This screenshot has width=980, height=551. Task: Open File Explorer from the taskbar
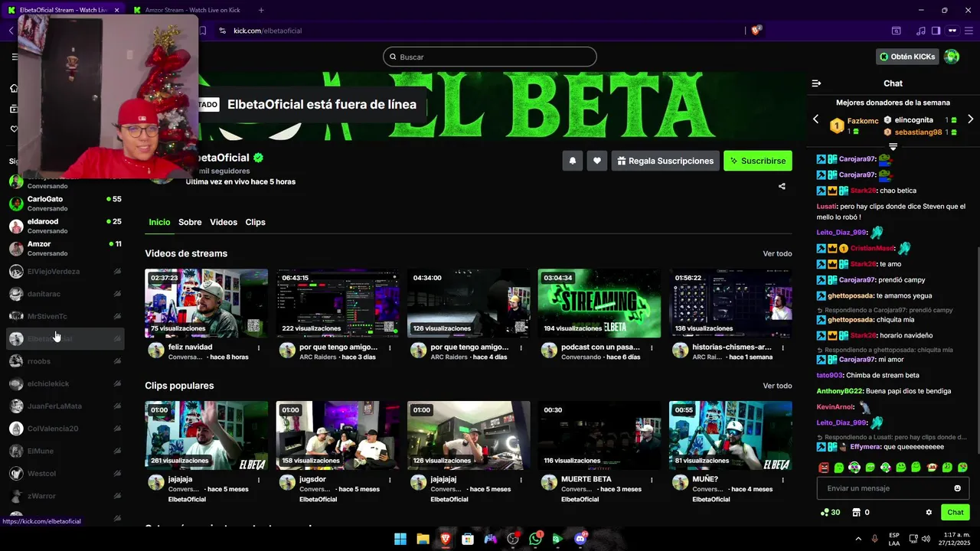[x=423, y=539]
